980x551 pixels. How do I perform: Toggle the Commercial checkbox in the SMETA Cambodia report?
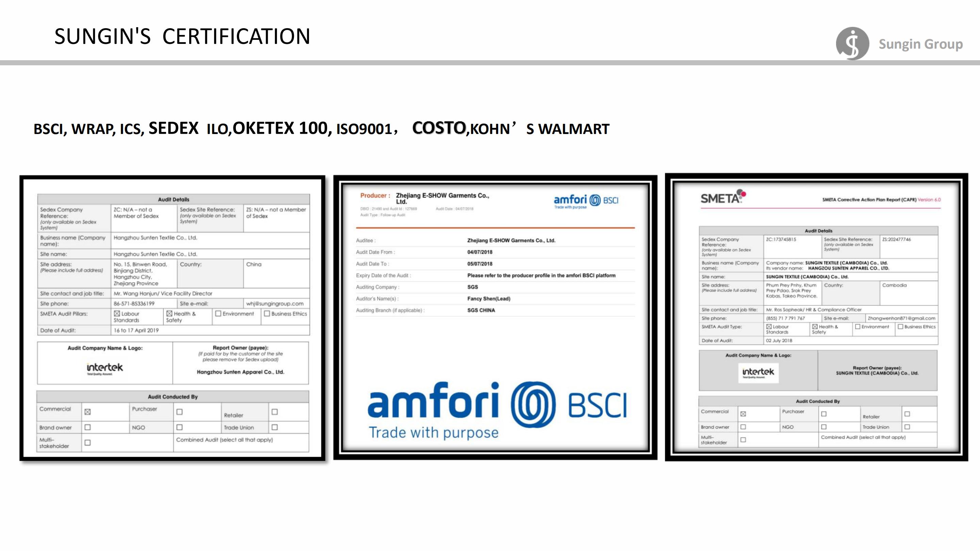pyautogui.click(x=743, y=414)
